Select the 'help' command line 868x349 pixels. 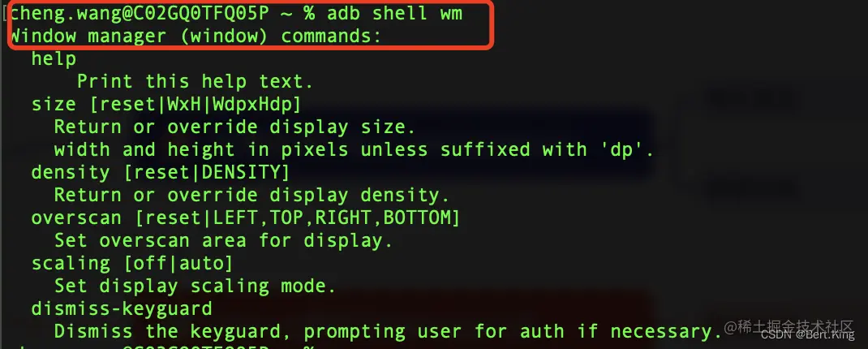[x=54, y=58]
